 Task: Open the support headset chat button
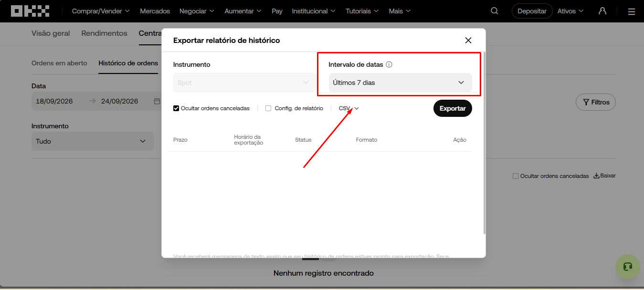(628, 267)
